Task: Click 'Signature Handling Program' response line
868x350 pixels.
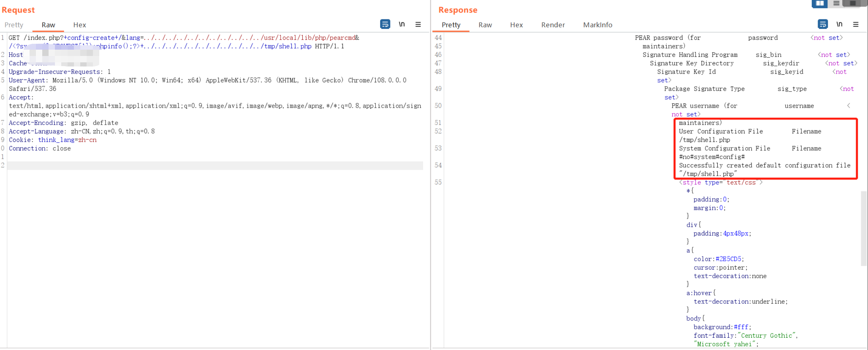Action: pos(690,55)
